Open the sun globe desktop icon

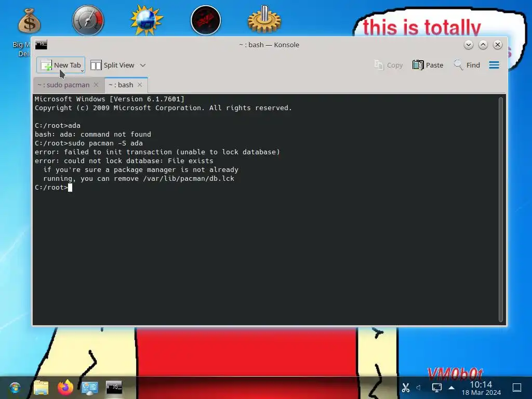click(x=147, y=20)
